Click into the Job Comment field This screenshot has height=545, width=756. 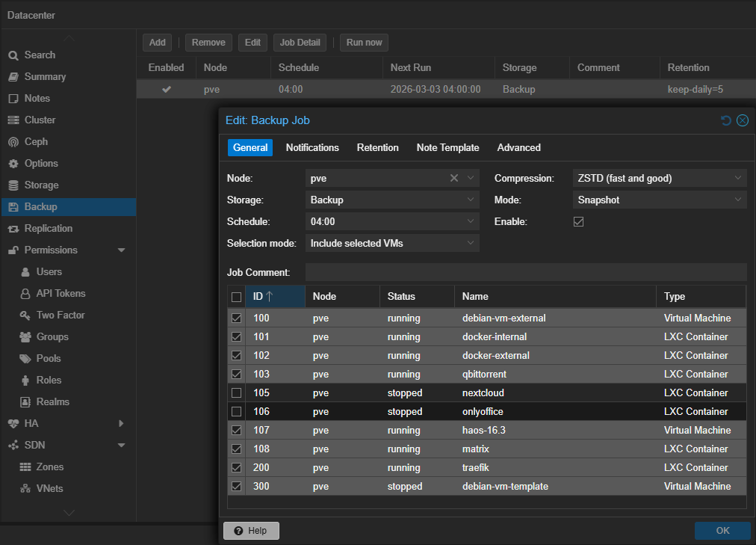click(x=525, y=273)
